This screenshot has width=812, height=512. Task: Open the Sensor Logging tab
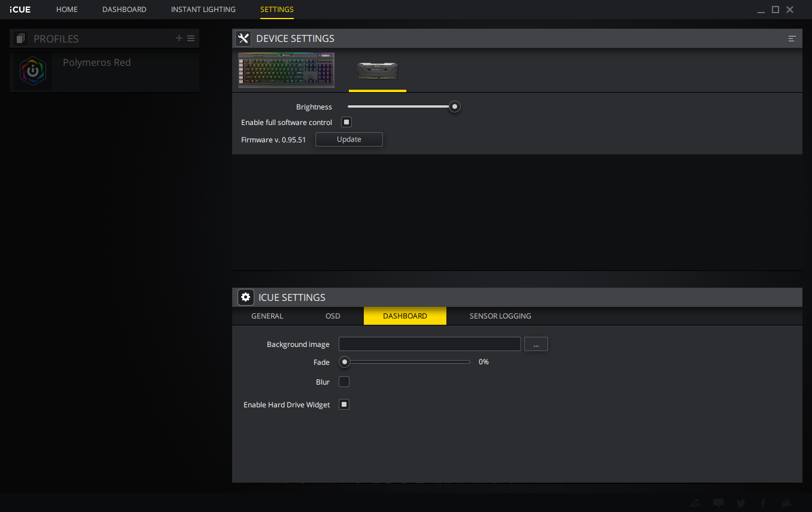click(500, 316)
